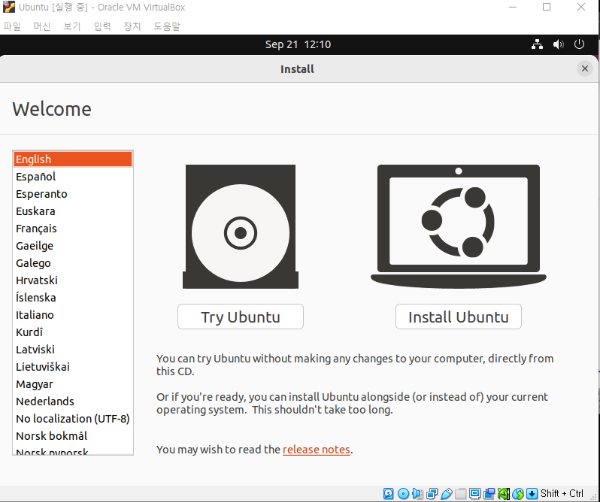Select Esperanto in the language list
Screen dimensions: 600x502
[73, 194]
